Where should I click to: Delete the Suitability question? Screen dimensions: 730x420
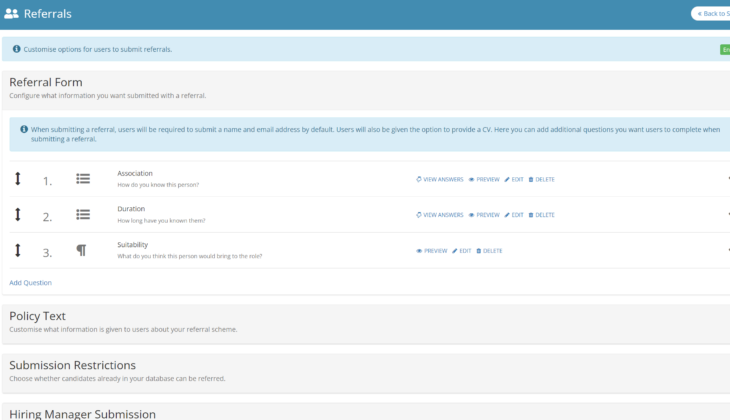point(489,251)
